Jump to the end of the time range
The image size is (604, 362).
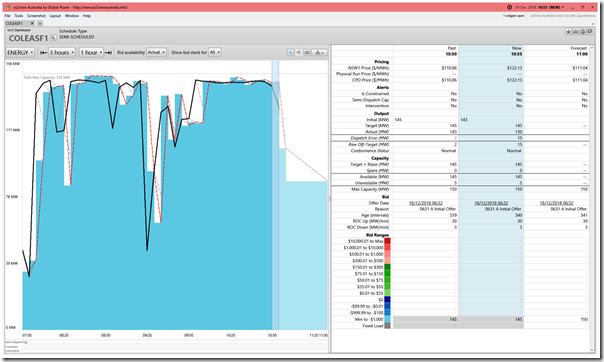(x=109, y=52)
